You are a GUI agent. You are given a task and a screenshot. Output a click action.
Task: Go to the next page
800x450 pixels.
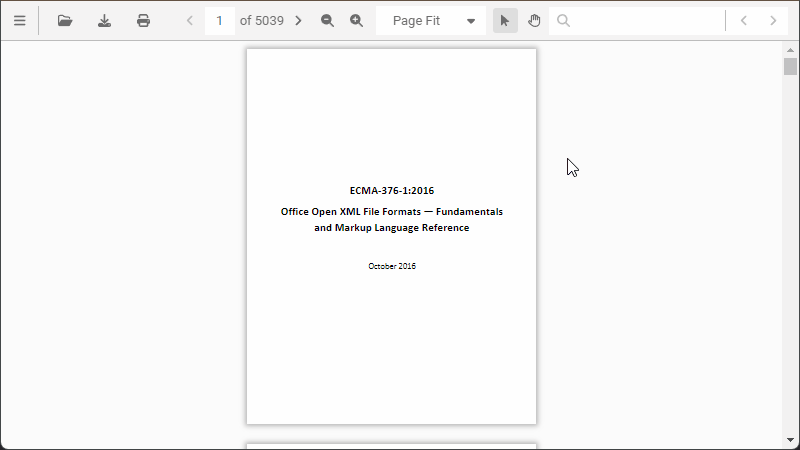tap(298, 21)
